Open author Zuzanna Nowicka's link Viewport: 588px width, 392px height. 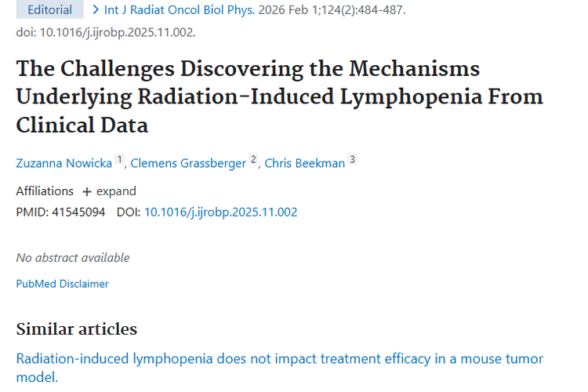pos(64,163)
